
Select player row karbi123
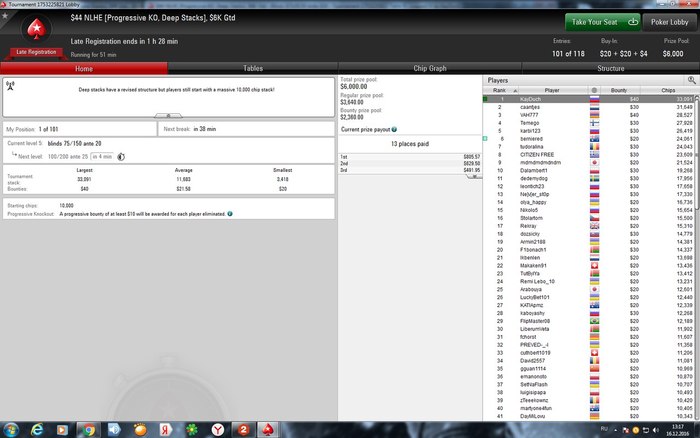tap(588, 131)
